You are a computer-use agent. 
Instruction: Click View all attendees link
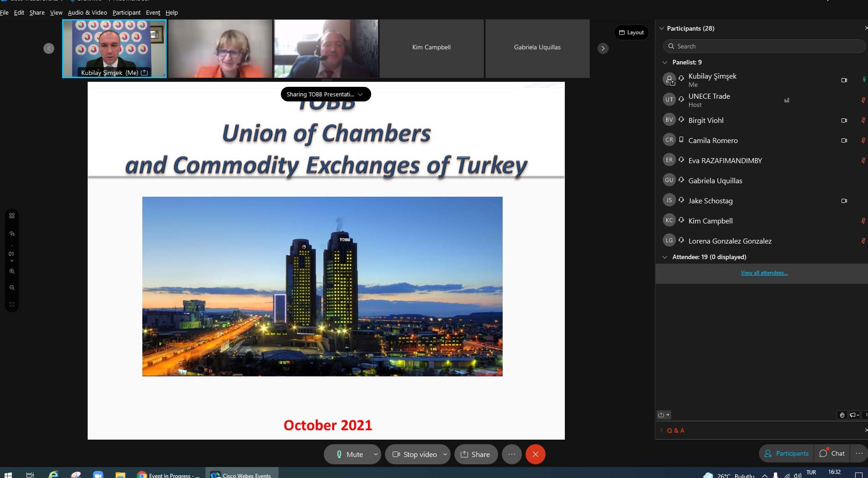click(764, 273)
